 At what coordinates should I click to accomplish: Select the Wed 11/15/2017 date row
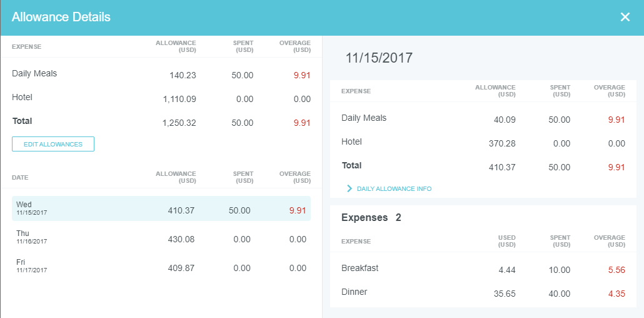pyautogui.click(x=161, y=208)
